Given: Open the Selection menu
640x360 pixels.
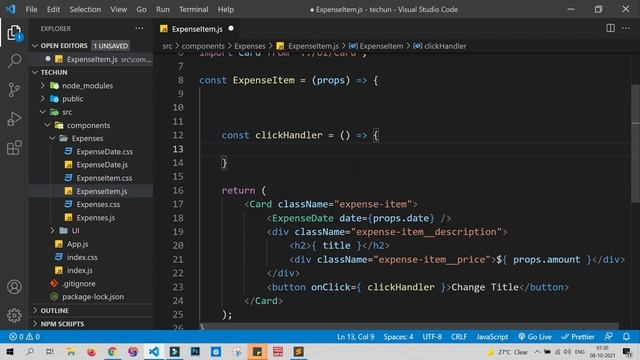Looking at the screenshot, I should 85,9.
